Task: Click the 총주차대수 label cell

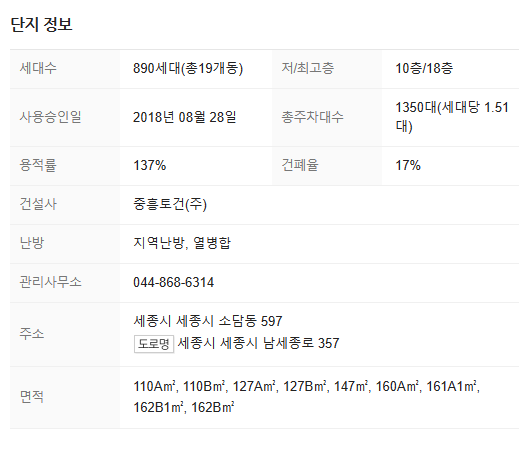Action: click(x=327, y=117)
